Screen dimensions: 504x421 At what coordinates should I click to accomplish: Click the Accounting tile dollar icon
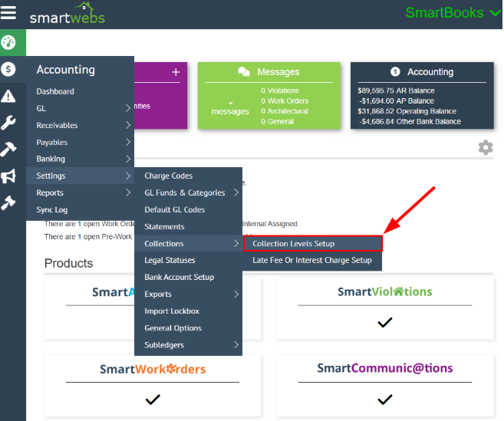coord(395,71)
